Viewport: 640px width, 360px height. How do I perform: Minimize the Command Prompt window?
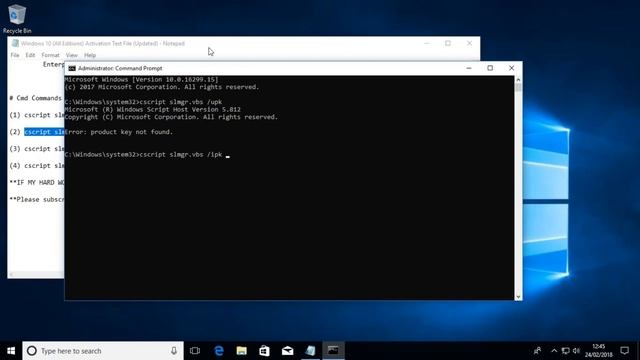(x=469, y=68)
